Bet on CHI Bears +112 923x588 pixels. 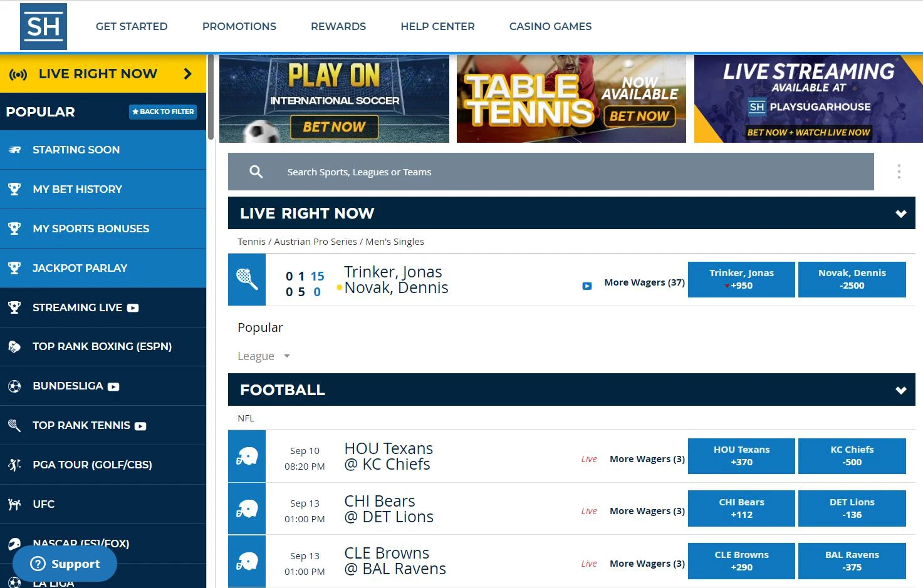tap(741, 508)
